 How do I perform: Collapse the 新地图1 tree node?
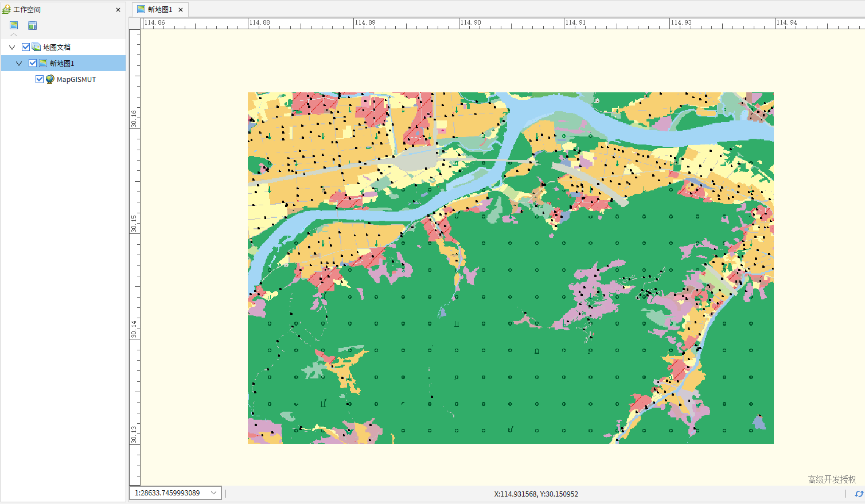(x=19, y=63)
